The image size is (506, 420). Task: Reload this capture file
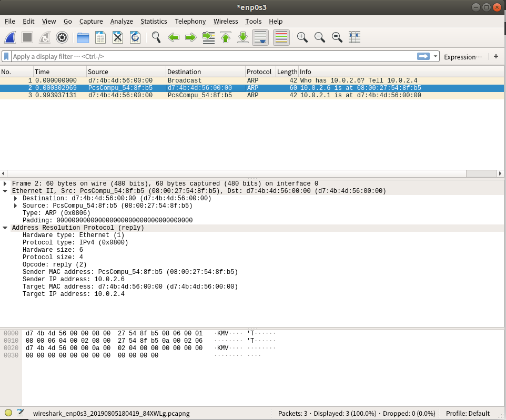(135, 37)
